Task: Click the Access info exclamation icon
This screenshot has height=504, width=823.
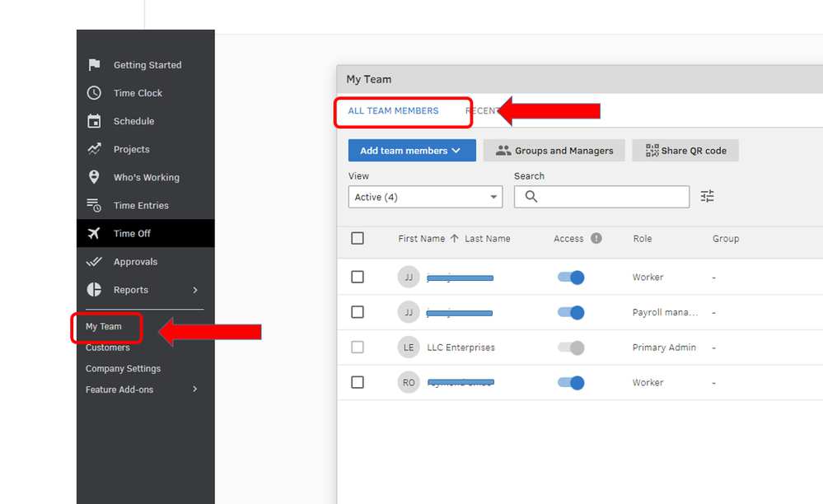Action: (x=596, y=238)
